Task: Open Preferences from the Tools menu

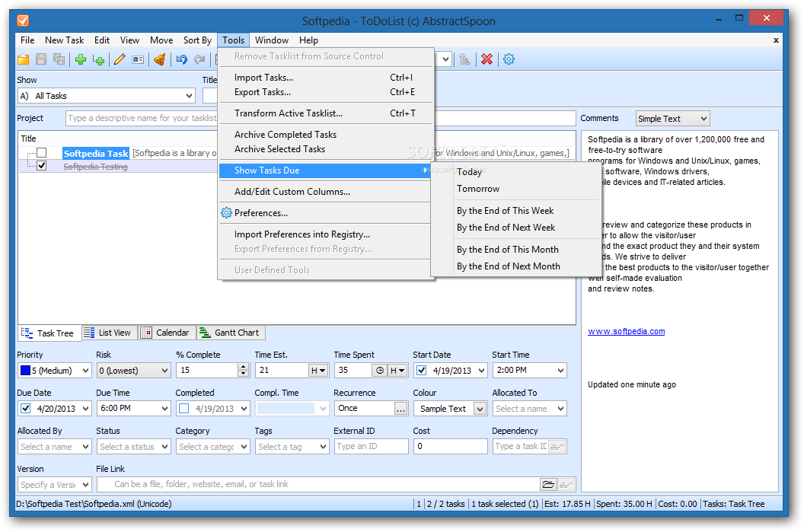Action: tap(326, 212)
